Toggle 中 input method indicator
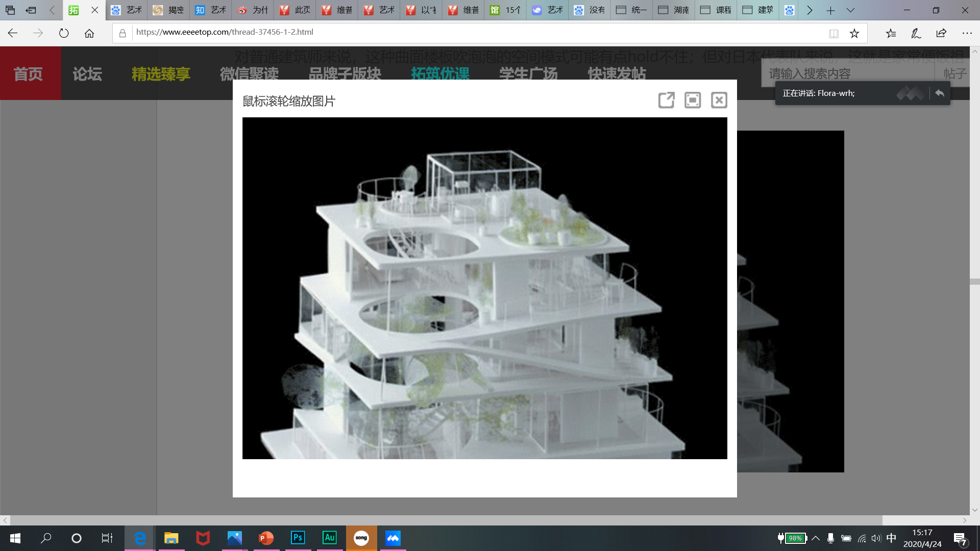Viewport: 980px width, 551px height. point(891,538)
